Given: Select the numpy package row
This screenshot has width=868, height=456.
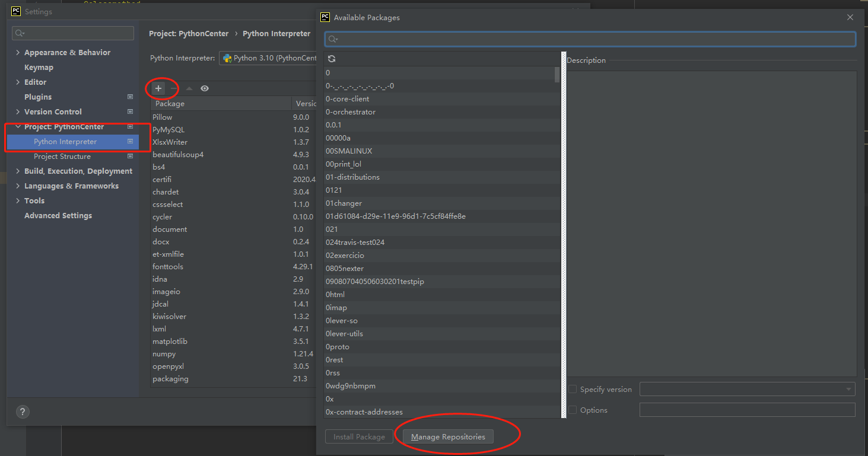Looking at the screenshot, I should coord(233,353).
